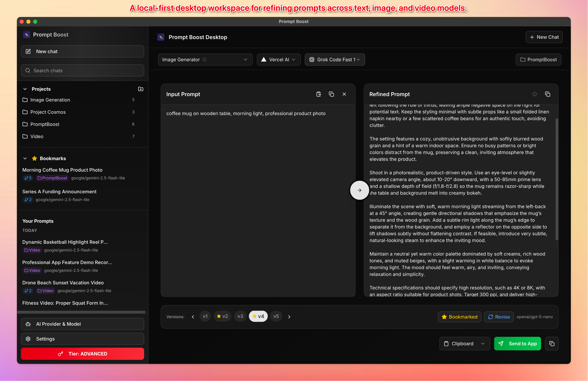588x381 pixels.
Task: Navigate to the previous version with left chevron
Action: pos(193,317)
